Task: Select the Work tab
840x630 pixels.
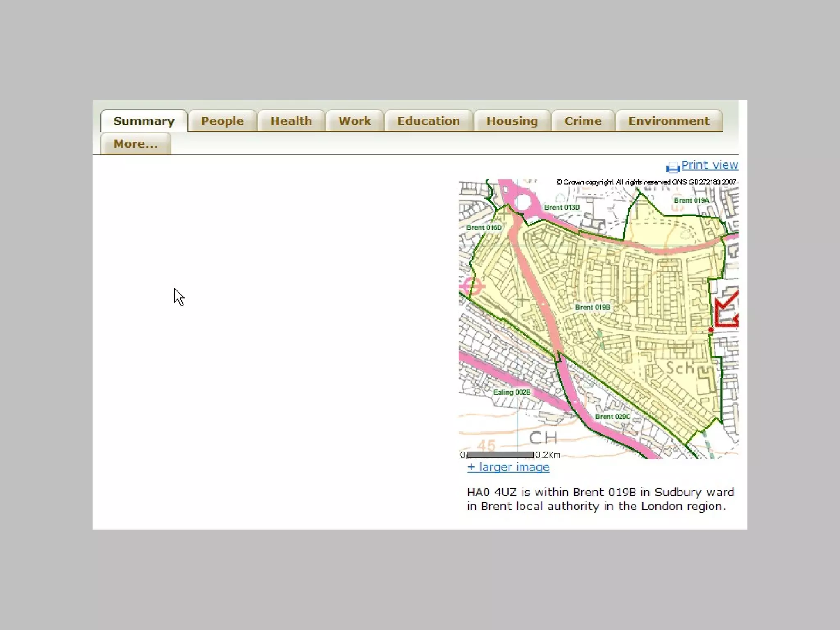Action: pos(354,121)
